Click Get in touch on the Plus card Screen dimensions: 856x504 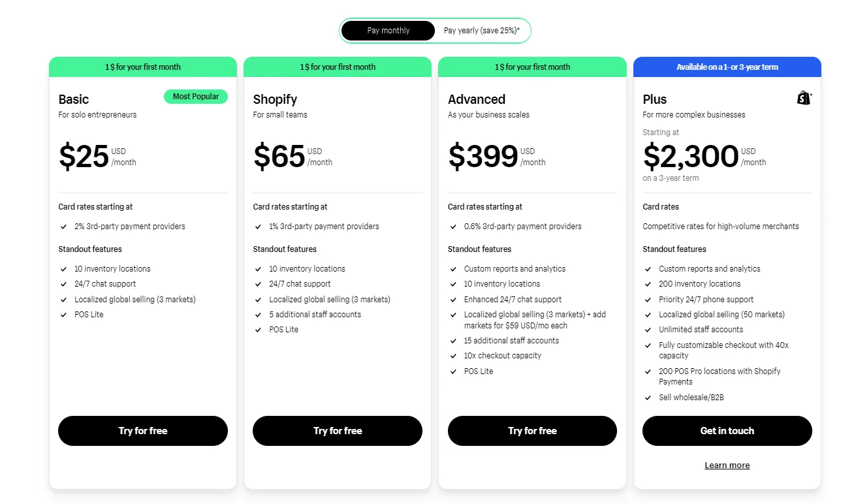click(727, 430)
